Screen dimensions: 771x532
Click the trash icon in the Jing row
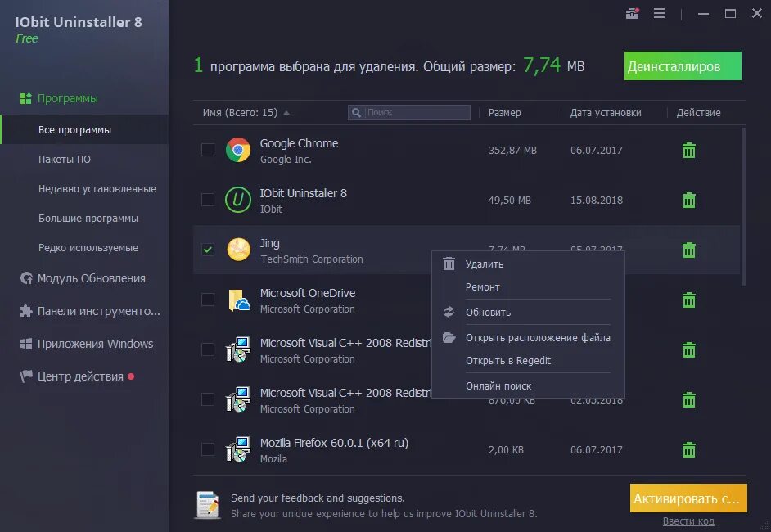689,250
